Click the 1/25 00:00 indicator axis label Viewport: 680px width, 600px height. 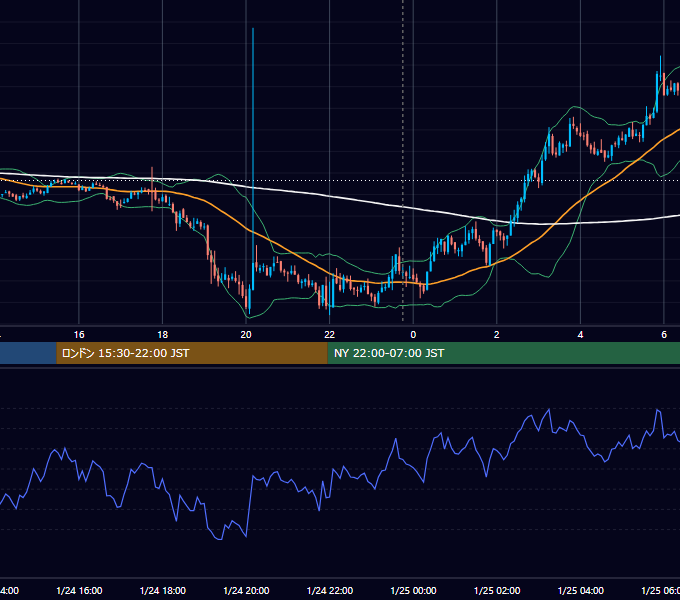413,591
